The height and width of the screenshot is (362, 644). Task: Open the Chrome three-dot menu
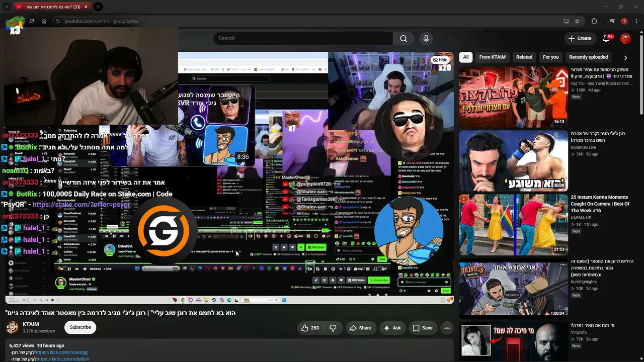(636, 21)
